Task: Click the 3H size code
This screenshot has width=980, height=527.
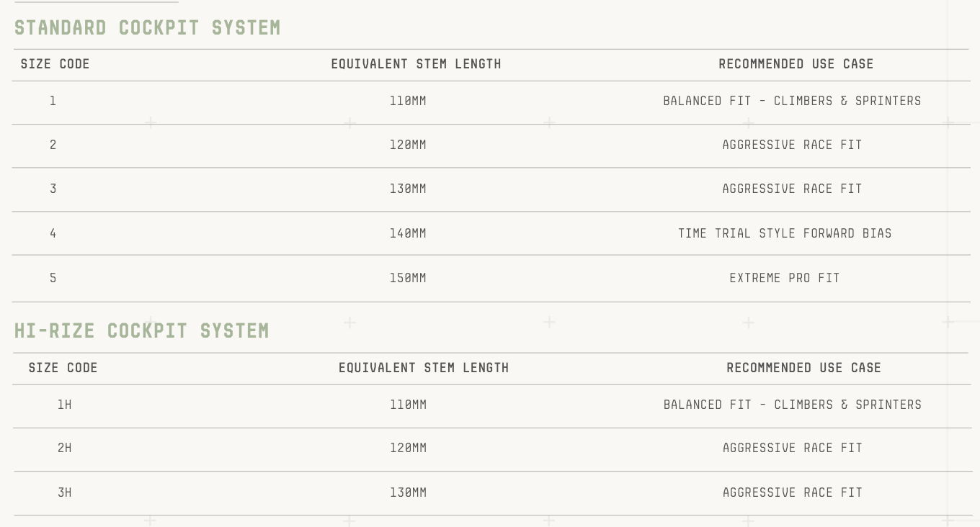Action: (x=64, y=492)
